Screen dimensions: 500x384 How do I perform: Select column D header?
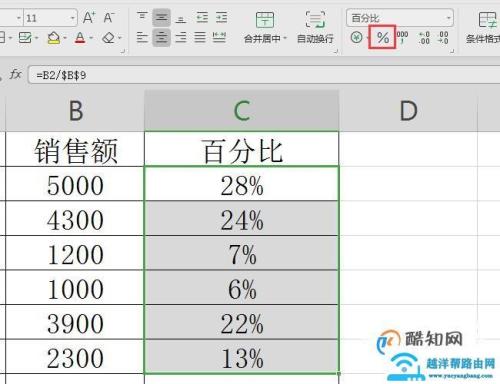(408, 111)
